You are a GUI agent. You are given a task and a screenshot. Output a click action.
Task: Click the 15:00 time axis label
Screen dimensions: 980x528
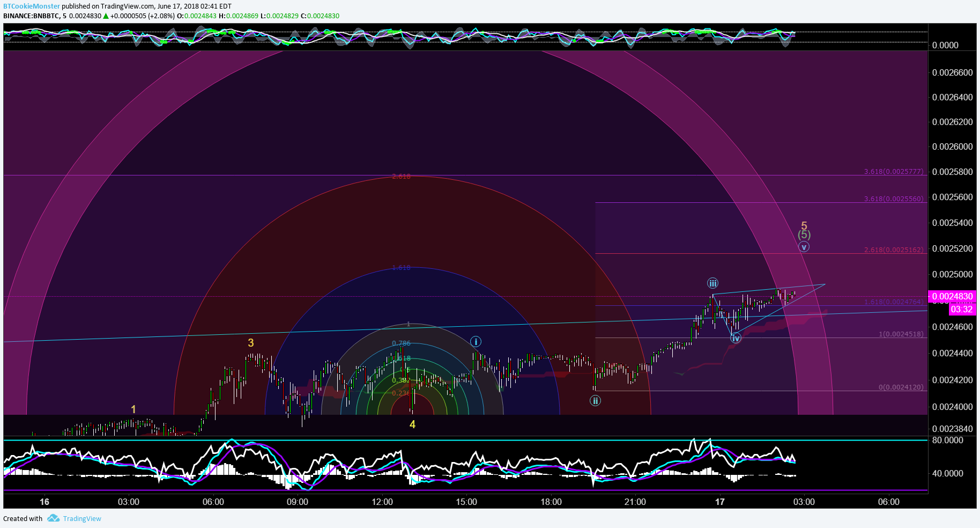(466, 502)
